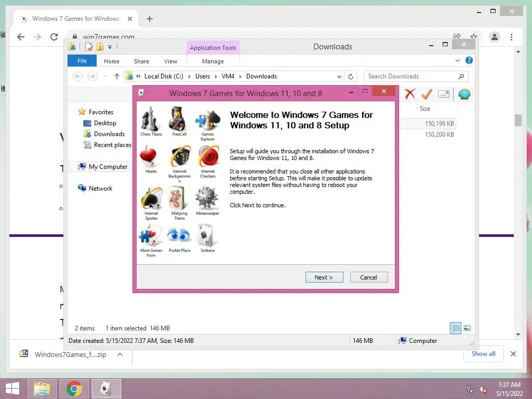532x399 pixels.
Task: Click the red X delete icon in Explorer
Action: pos(410,94)
